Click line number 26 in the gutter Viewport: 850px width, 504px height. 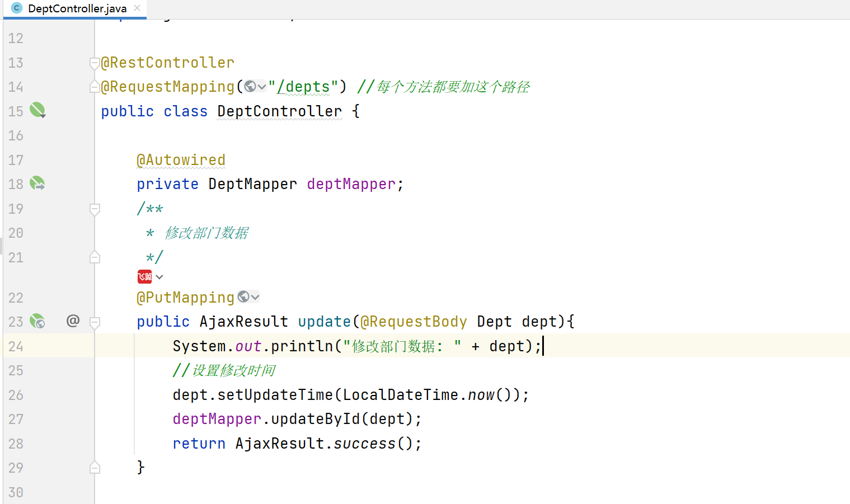(16, 395)
